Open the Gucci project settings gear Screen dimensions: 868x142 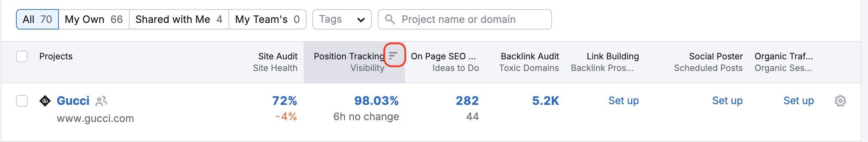coord(840,101)
